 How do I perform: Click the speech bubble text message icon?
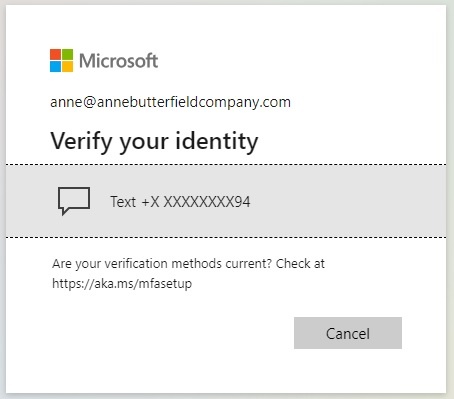pos(74,201)
